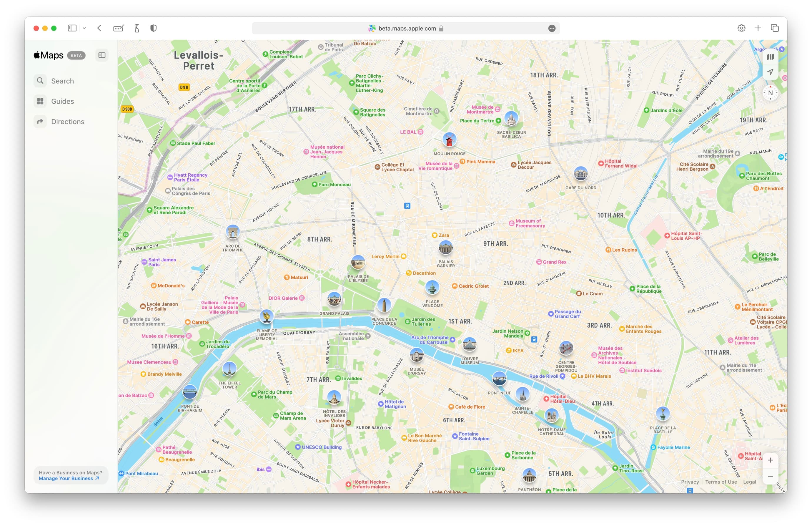
Task: Select the Sainte-Chapelle landmark icon
Action: click(522, 394)
